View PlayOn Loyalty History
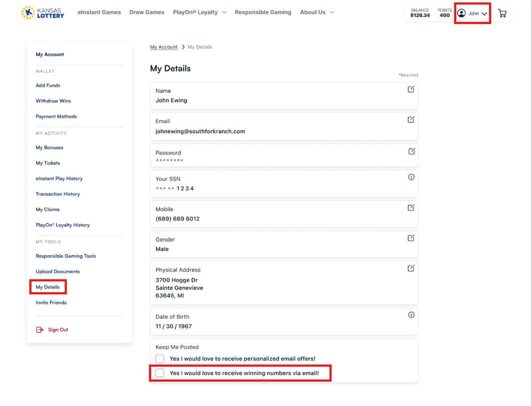 63,225
